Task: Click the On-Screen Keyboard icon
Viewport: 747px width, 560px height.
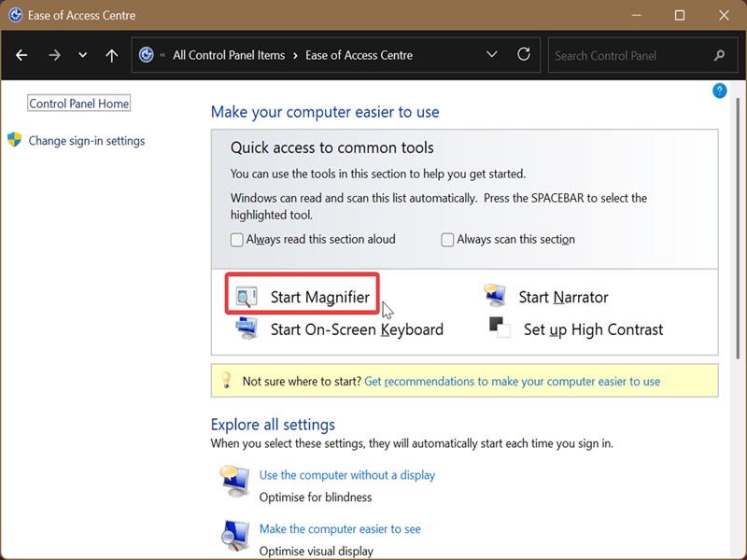Action: click(247, 328)
